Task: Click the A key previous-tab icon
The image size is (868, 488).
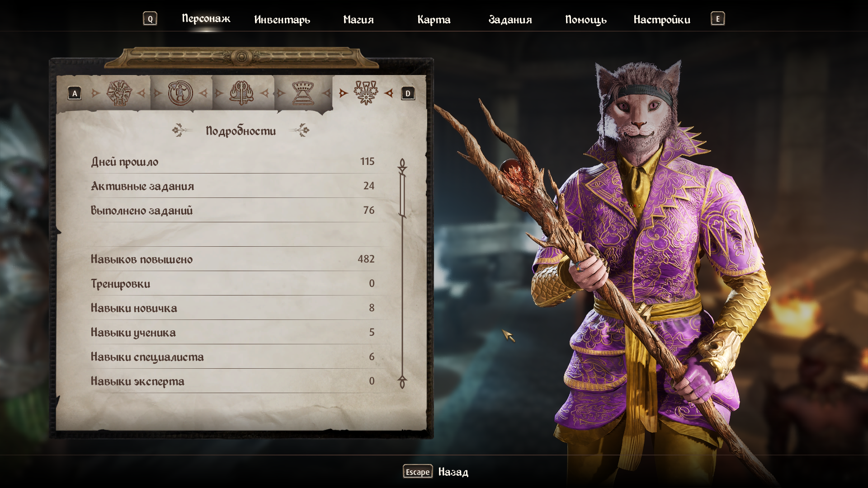Action: click(x=75, y=94)
